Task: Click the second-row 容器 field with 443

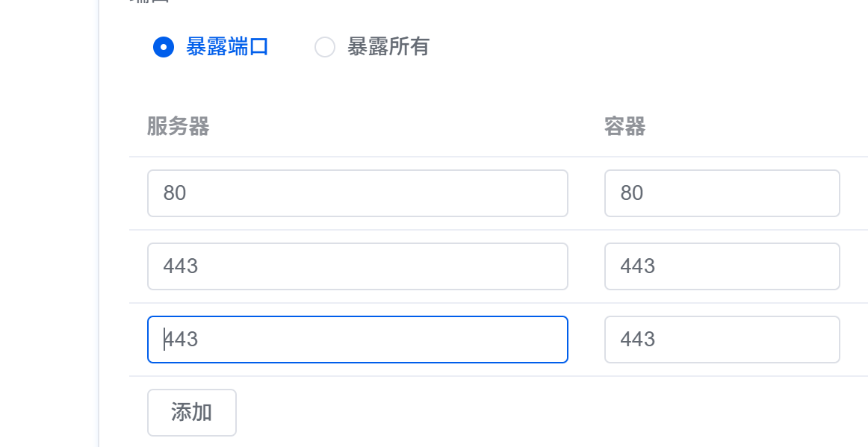Action: click(x=722, y=266)
